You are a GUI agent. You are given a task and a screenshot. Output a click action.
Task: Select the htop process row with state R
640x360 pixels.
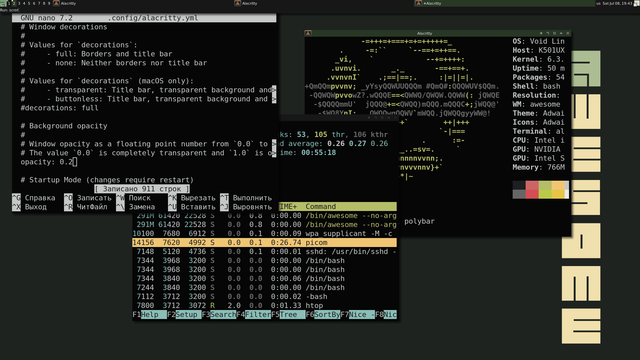[x=264, y=305]
